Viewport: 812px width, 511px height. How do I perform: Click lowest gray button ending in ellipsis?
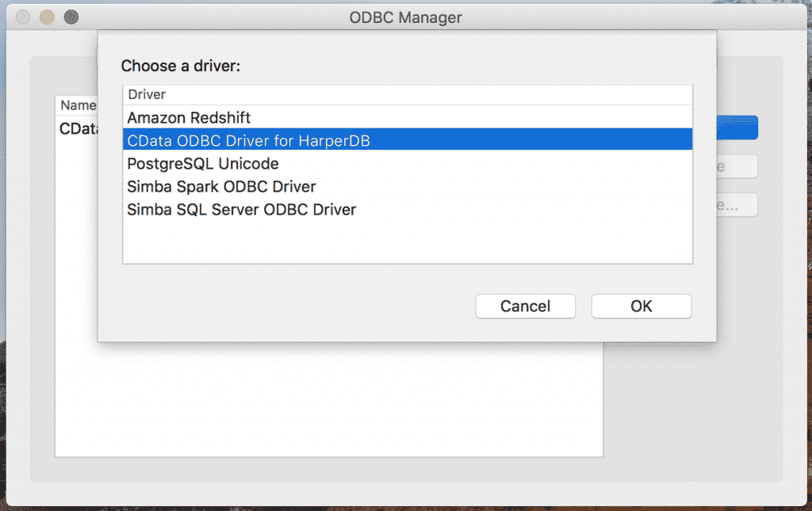click(x=737, y=204)
